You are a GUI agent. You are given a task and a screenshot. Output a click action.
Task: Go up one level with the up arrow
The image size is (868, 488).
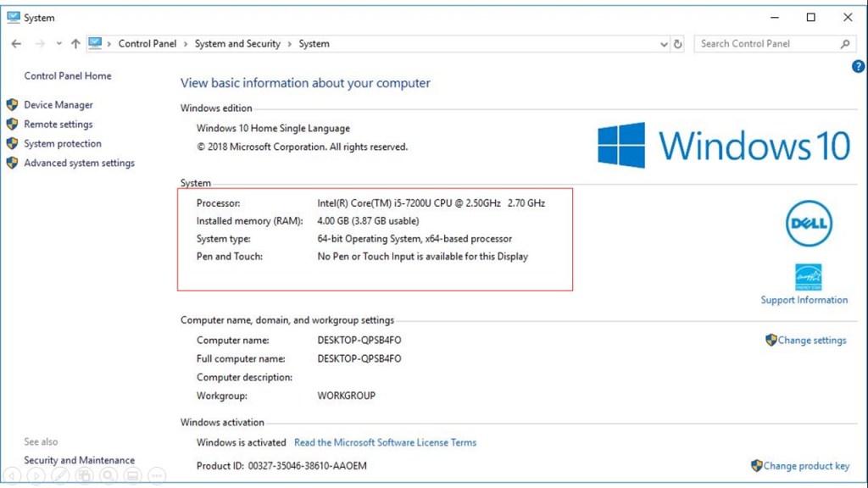[x=75, y=44]
